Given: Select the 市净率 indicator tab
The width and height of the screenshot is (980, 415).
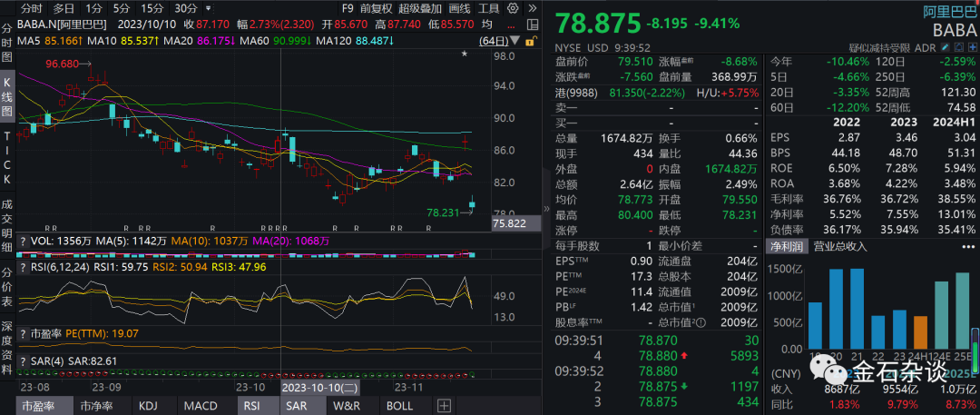Looking at the screenshot, I should click(x=101, y=406).
